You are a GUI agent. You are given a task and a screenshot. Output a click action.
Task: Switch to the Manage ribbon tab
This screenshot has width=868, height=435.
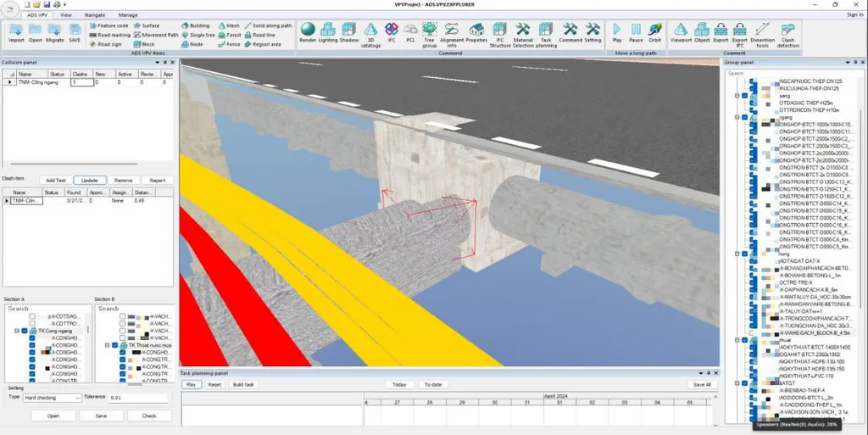pyautogui.click(x=128, y=15)
